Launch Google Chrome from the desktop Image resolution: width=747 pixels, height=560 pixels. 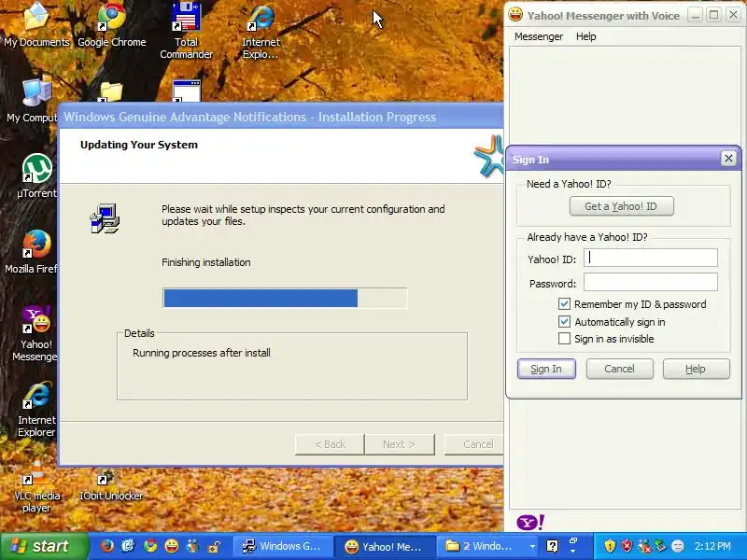[x=111, y=25]
